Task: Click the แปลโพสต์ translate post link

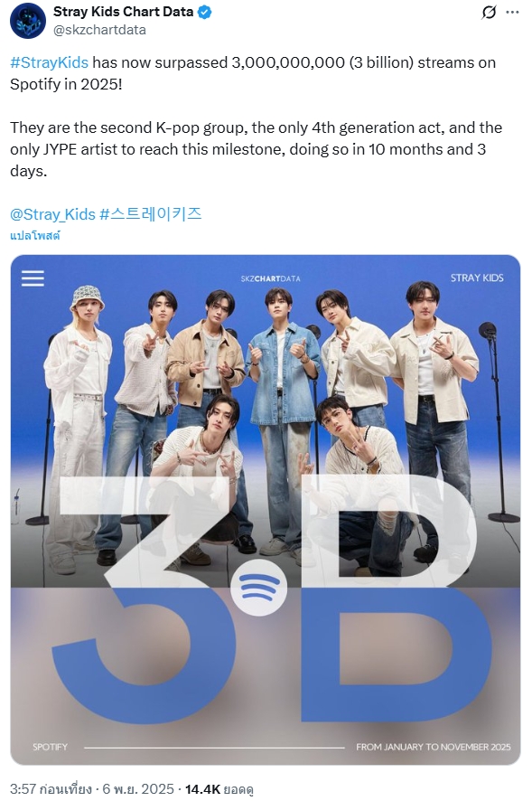Action: tap(35, 235)
